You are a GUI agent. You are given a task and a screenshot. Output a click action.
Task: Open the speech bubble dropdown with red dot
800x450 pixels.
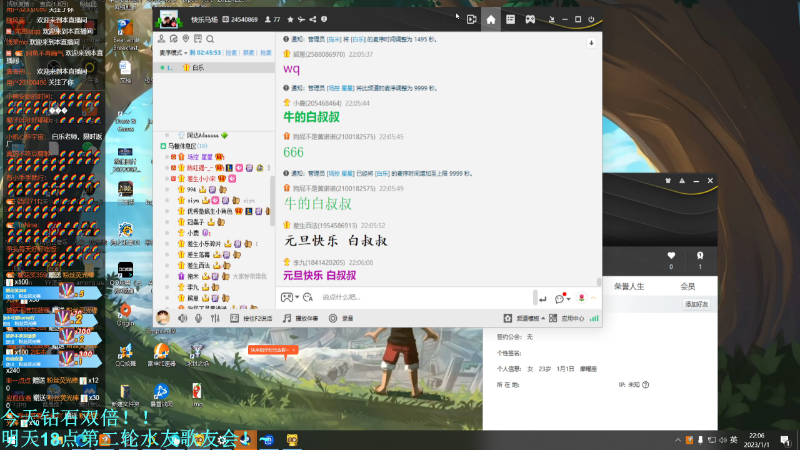tap(562, 298)
